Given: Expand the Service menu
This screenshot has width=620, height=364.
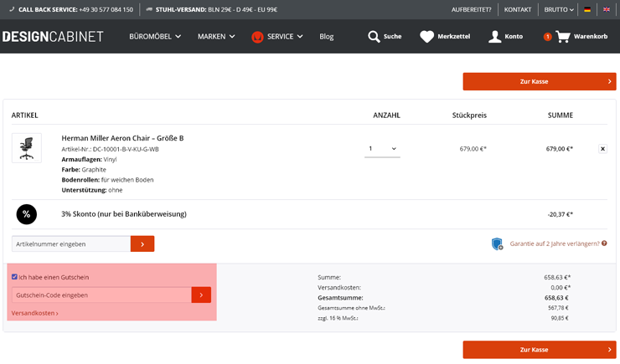Looking at the screenshot, I should [x=285, y=36].
